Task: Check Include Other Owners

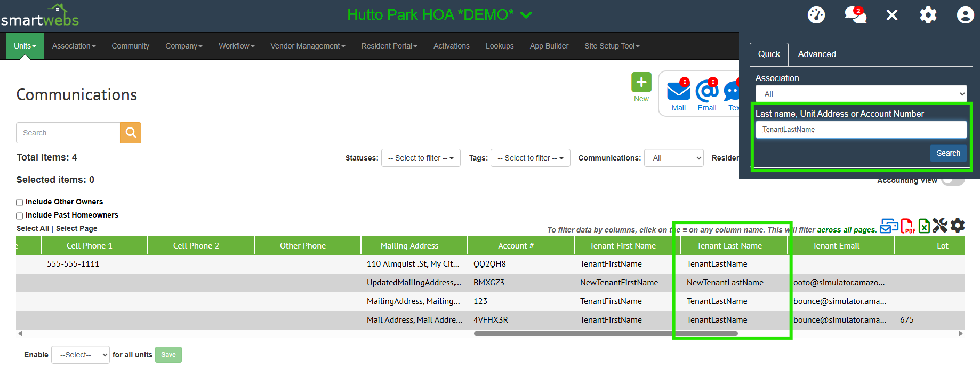Action: click(x=20, y=203)
